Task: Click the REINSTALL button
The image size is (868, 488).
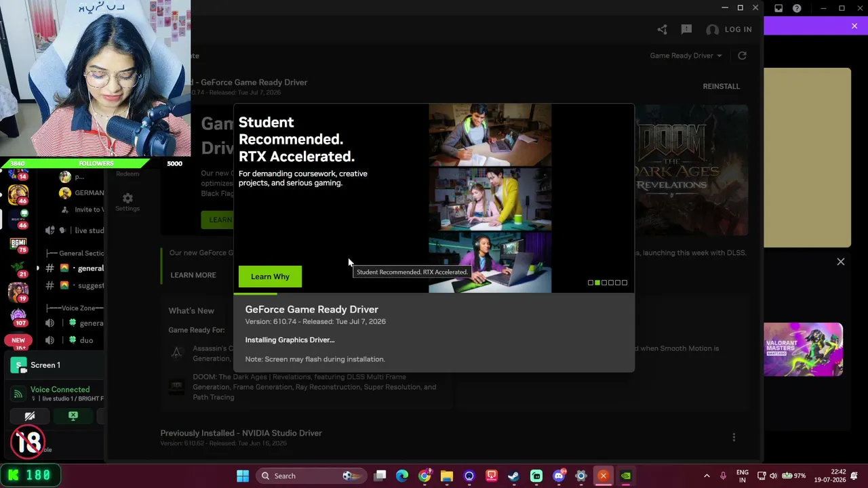Action: [722, 86]
